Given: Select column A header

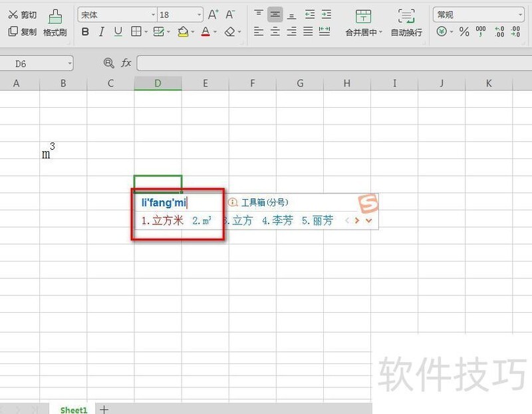Looking at the screenshot, I should tap(16, 83).
